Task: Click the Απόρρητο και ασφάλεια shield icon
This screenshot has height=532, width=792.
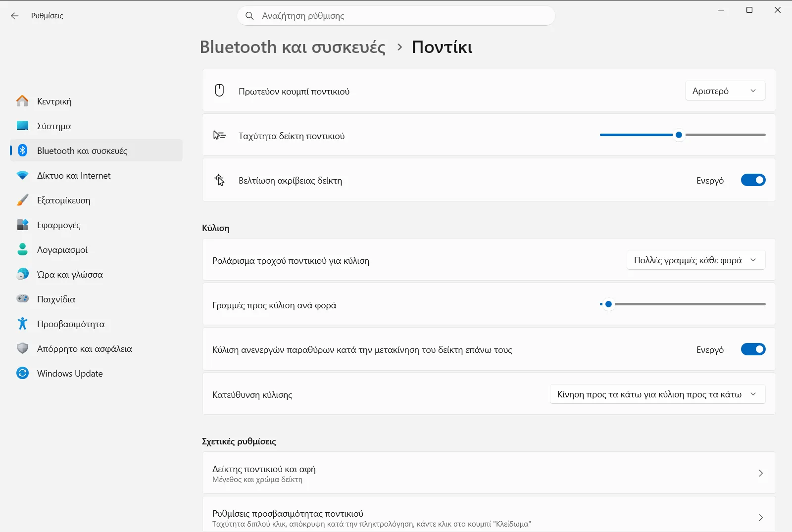Action: tap(22, 348)
